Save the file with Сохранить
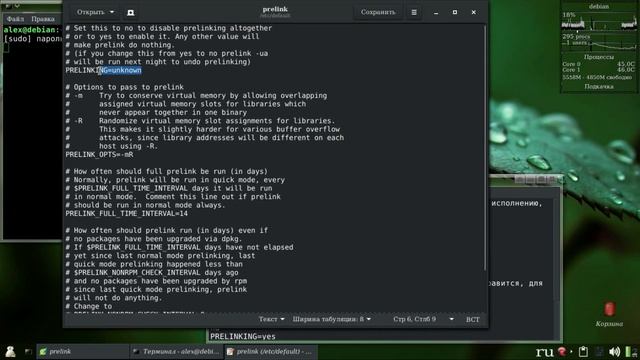 [378, 13]
